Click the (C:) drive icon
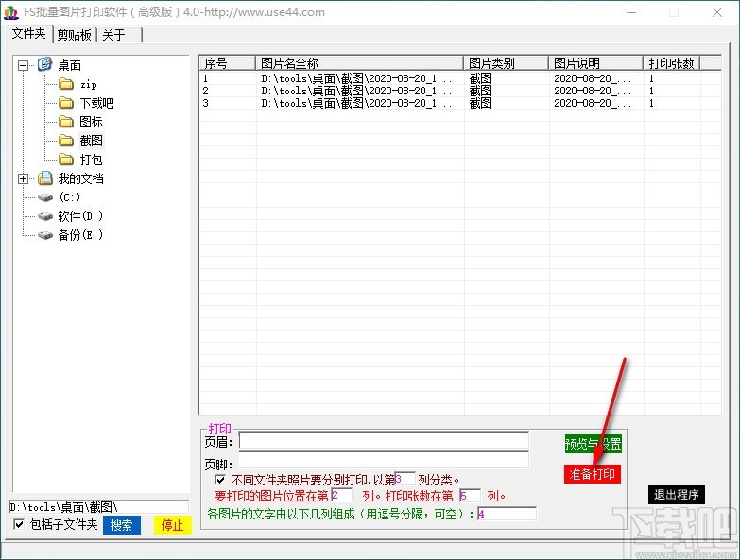Screen dimensions: 740x560 tap(45, 197)
